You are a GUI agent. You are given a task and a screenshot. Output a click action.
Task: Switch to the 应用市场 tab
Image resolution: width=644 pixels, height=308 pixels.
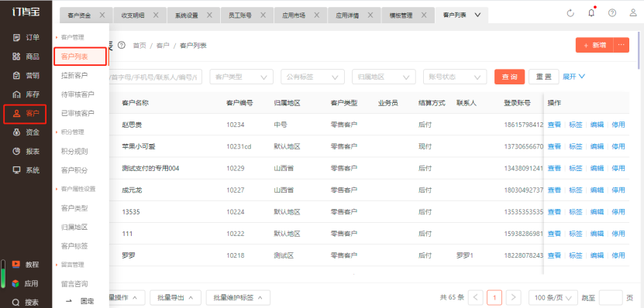(294, 15)
